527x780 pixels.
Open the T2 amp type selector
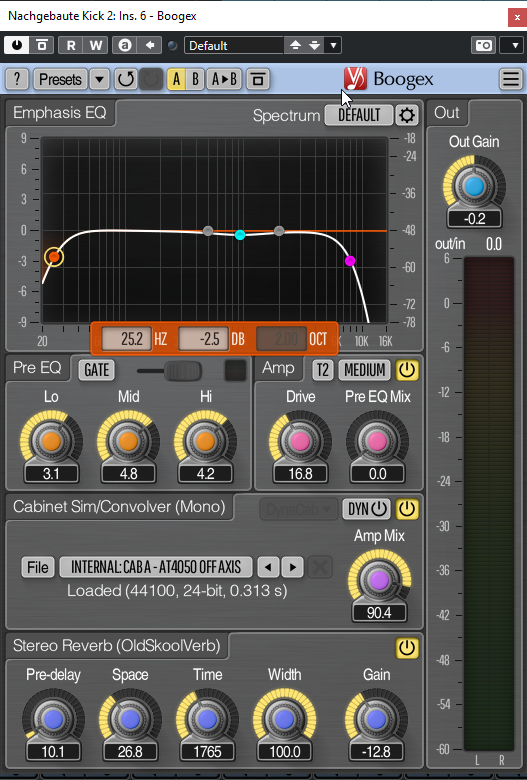(322, 370)
